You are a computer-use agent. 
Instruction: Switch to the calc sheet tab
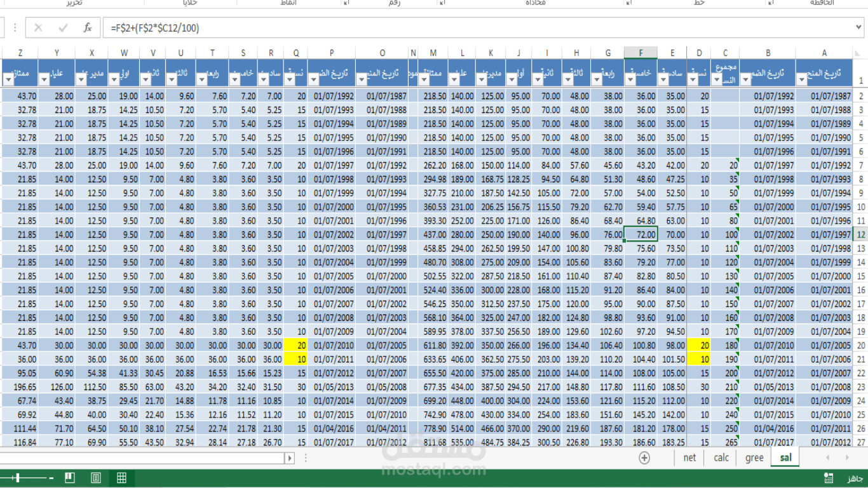[x=721, y=457]
